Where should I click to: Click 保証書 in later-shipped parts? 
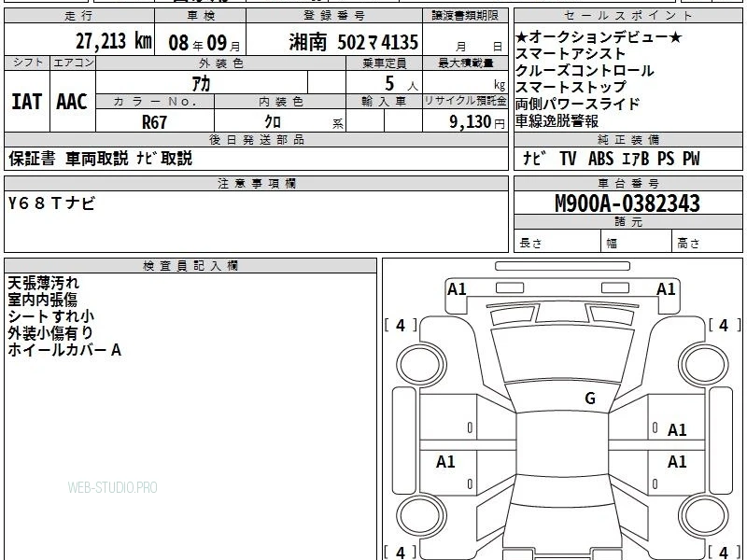(32, 159)
